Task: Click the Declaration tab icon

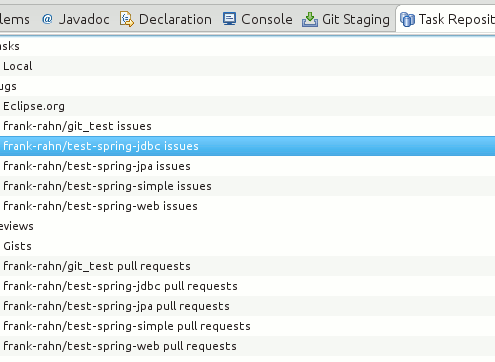Action: click(x=127, y=19)
